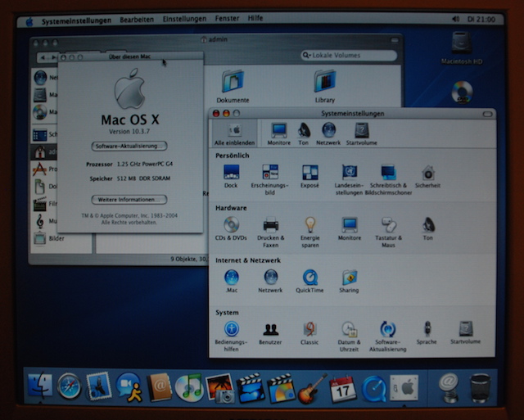Open Startvolume in the System section
The image size is (524, 420).
pyautogui.click(x=466, y=333)
